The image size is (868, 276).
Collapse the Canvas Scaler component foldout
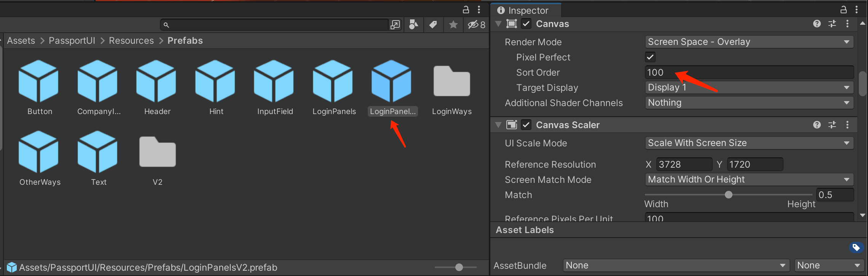coord(498,125)
